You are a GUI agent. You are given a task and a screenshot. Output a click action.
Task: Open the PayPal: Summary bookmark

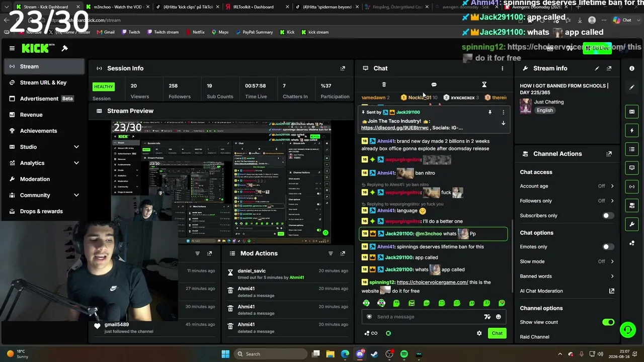click(x=254, y=32)
